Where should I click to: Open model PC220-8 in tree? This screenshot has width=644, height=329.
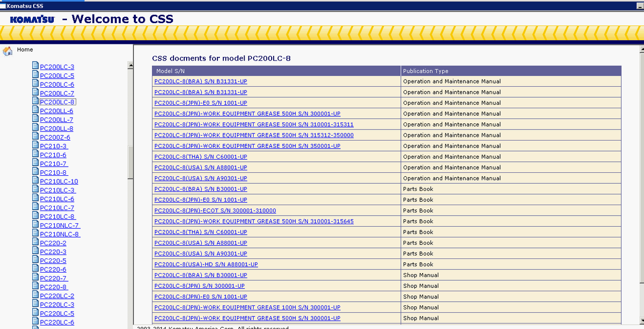pos(53,287)
